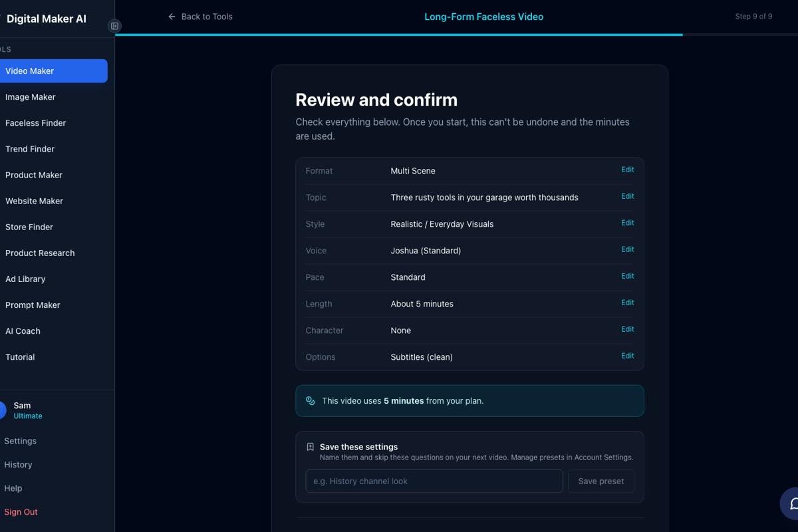This screenshot has width=798, height=532.
Task: View History in the sidebar
Action: pos(18,465)
